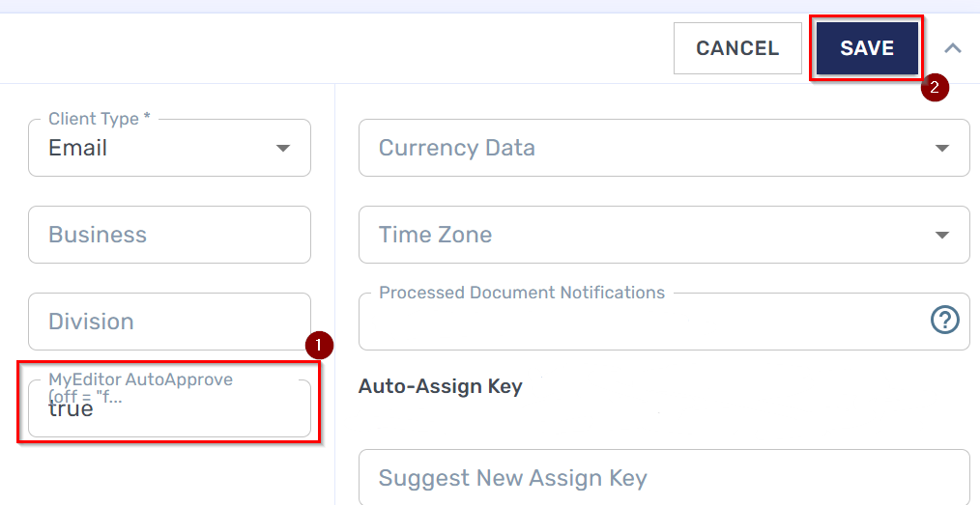The width and height of the screenshot is (980, 505).
Task: Click the Auto-Assign Key heading
Action: point(441,386)
